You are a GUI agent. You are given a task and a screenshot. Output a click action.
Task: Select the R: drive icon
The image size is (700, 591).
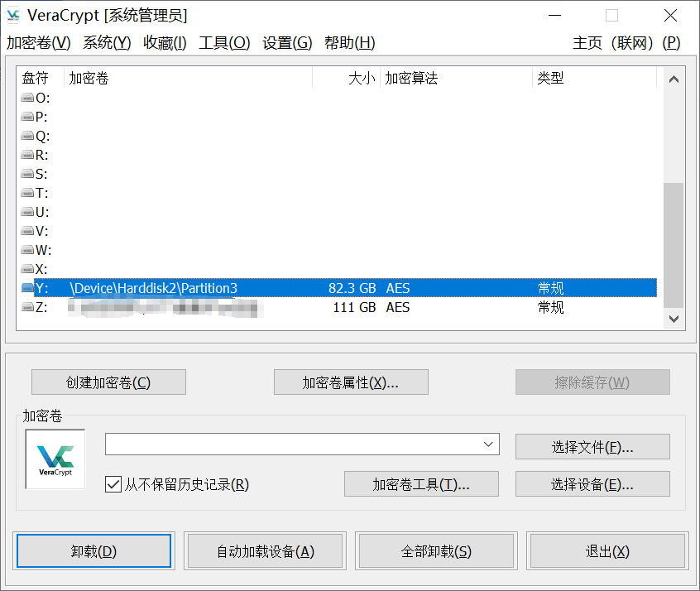[x=27, y=155]
